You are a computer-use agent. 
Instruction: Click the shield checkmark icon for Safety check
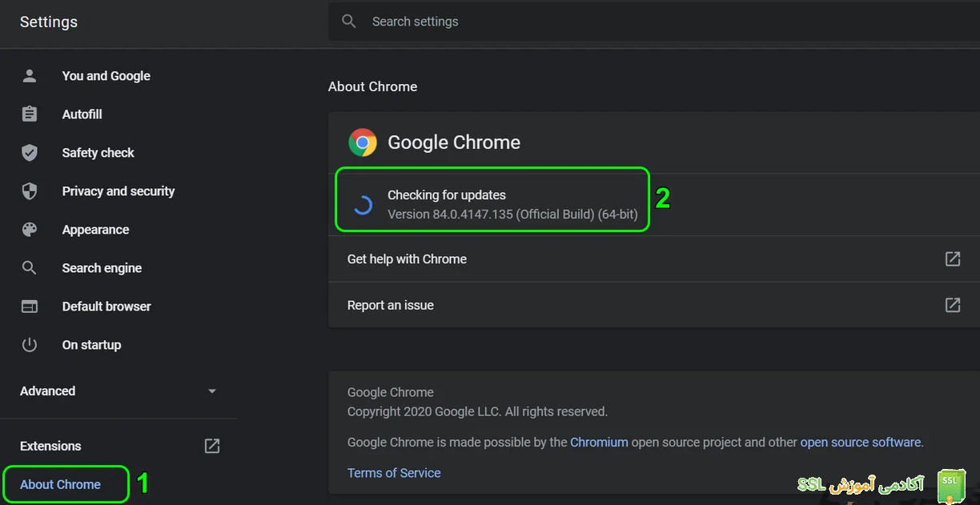(30, 153)
